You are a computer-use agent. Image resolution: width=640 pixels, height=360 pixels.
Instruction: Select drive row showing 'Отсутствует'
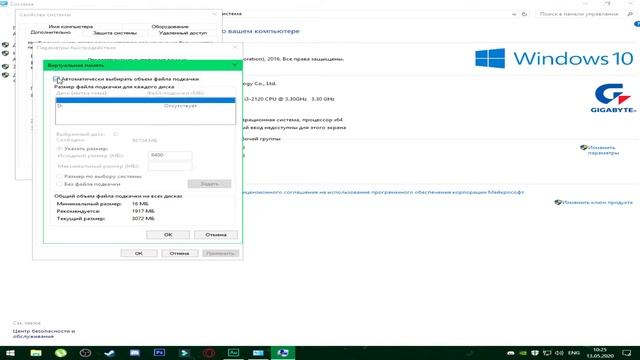(x=145, y=106)
